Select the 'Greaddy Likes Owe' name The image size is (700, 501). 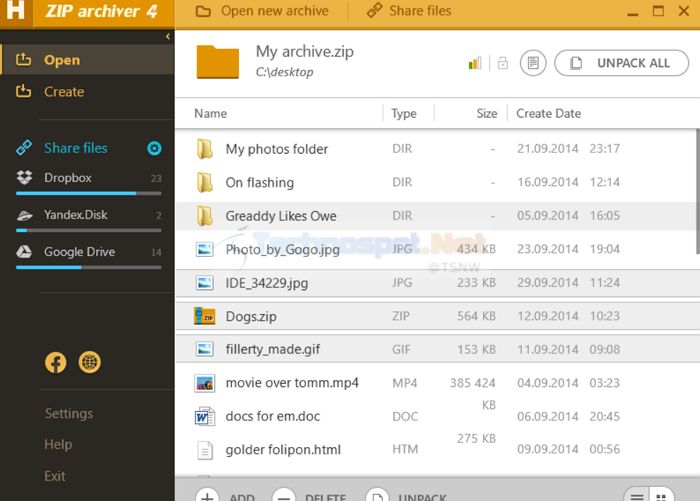(281, 216)
